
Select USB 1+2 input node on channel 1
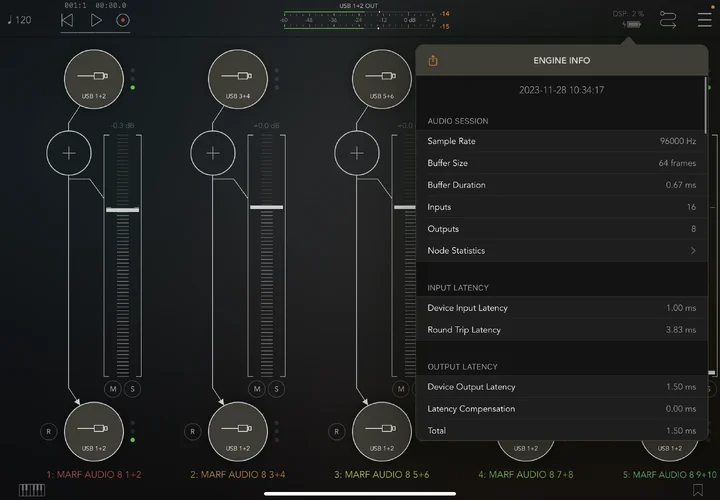(93, 80)
